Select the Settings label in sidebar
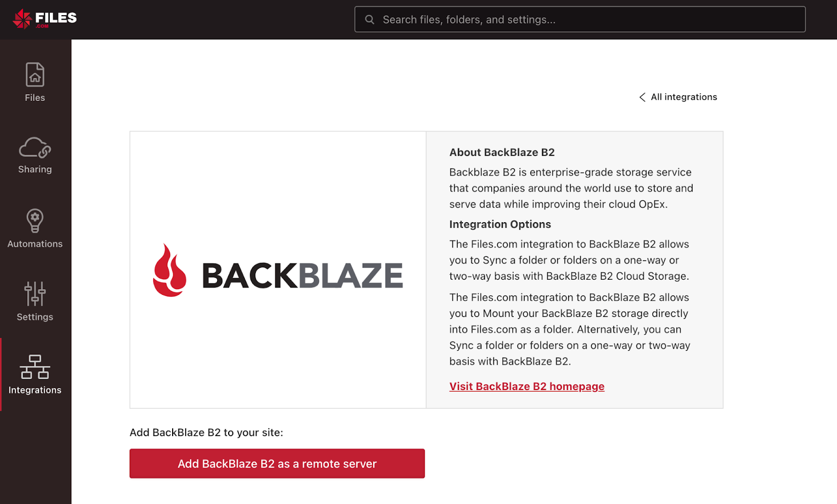The height and width of the screenshot is (504, 837). (x=35, y=317)
